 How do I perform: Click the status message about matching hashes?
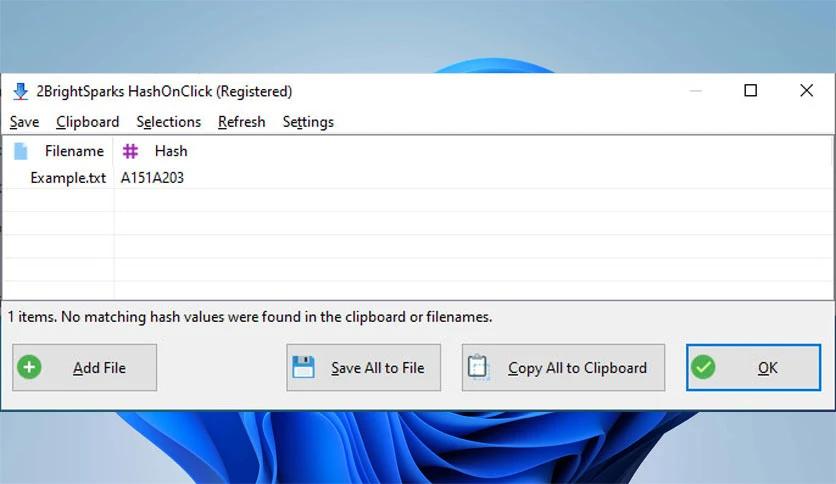tap(250, 317)
